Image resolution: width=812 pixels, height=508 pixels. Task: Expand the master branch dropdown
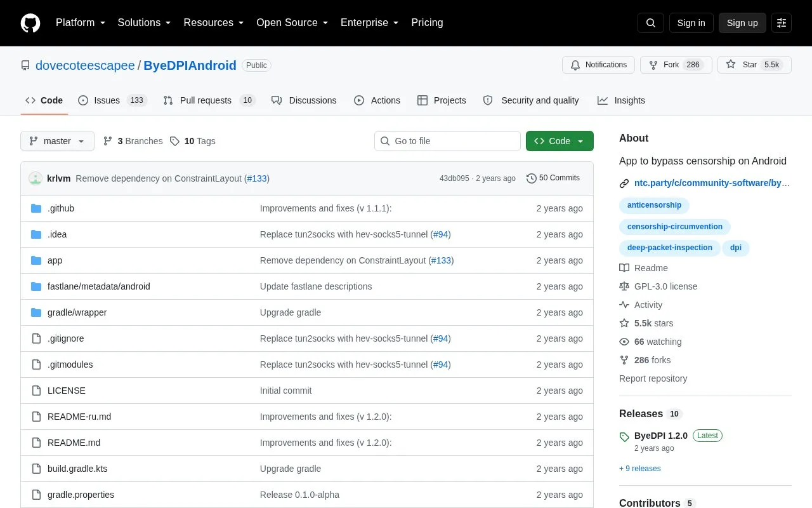click(57, 141)
